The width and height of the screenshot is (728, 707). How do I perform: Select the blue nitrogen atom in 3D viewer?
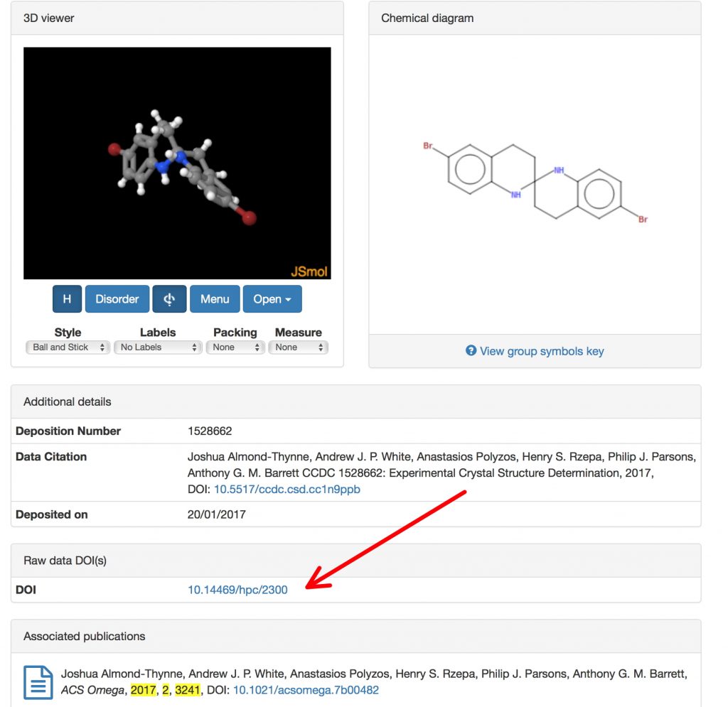164,168
